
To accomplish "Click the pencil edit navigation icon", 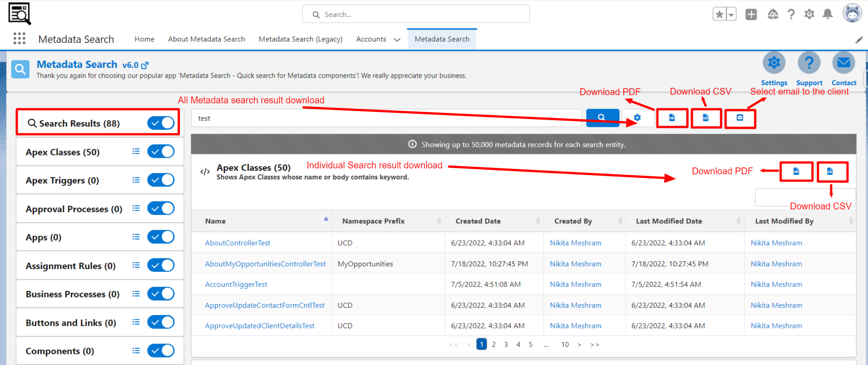I will click(859, 40).
